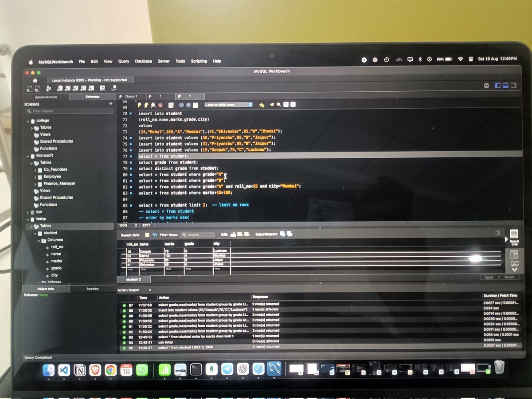Expand the Co_Founders table
Viewport: 532px width, 399px height.
[35, 169]
